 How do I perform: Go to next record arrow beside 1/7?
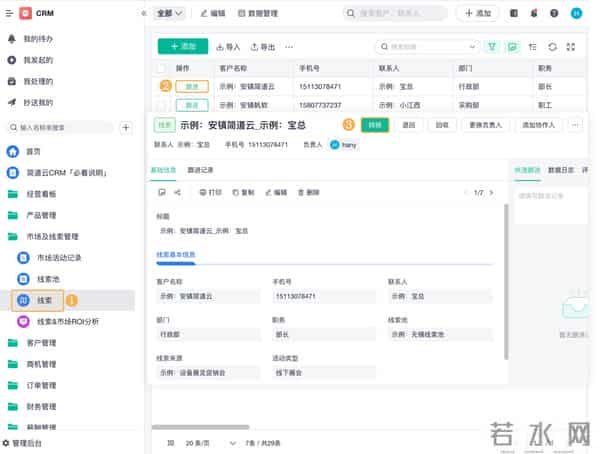click(x=491, y=193)
